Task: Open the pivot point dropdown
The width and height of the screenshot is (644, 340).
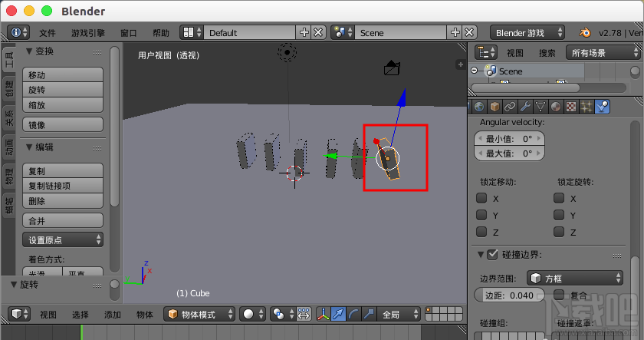Action: (x=283, y=315)
